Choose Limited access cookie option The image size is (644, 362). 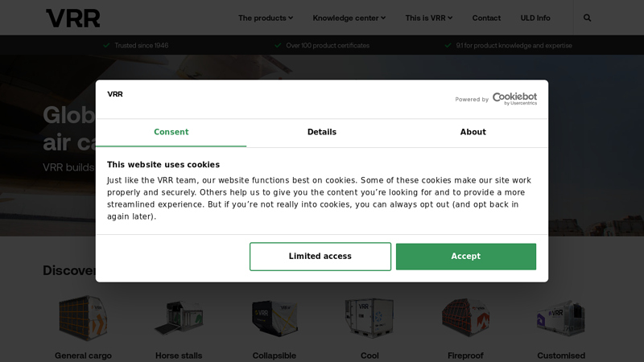pyautogui.click(x=320, y=257)
